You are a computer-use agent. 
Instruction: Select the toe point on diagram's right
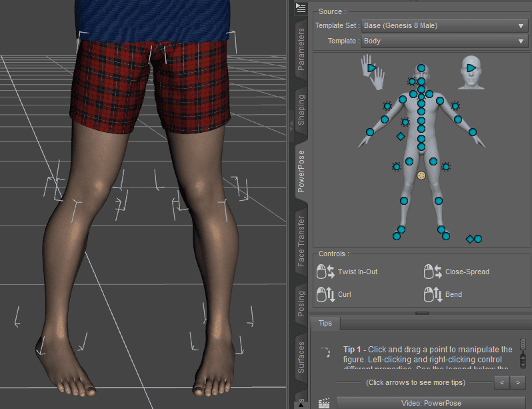tap(446, 236)
